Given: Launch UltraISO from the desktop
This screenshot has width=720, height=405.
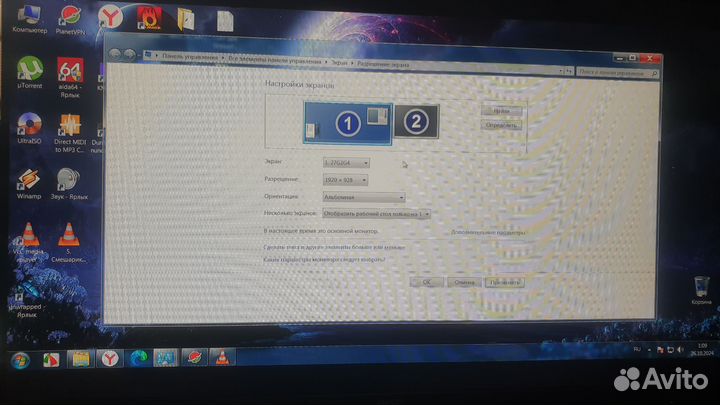Looking at the screenshot, I should (29, 126).
